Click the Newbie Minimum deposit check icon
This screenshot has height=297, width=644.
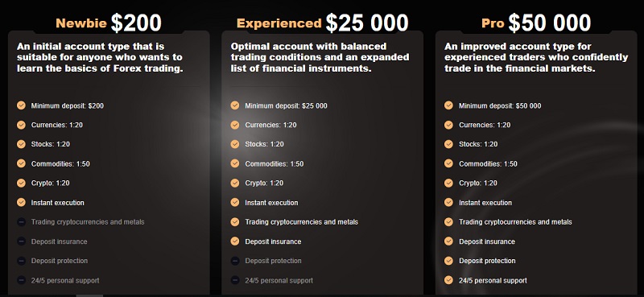point(21,105)
